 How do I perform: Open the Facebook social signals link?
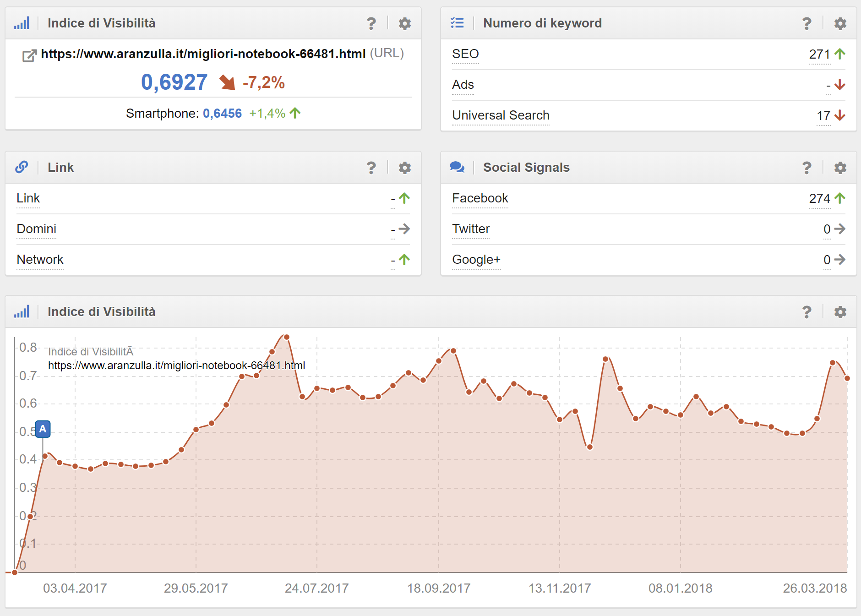point(480,198)
